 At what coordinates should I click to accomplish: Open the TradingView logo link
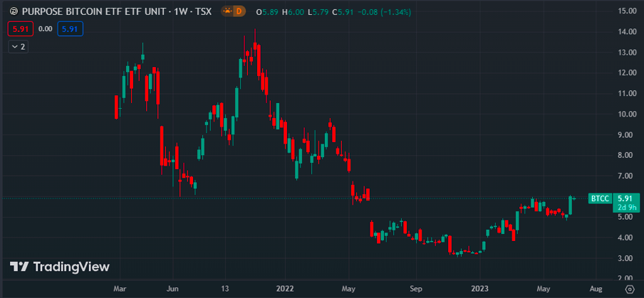coord(60,267)
